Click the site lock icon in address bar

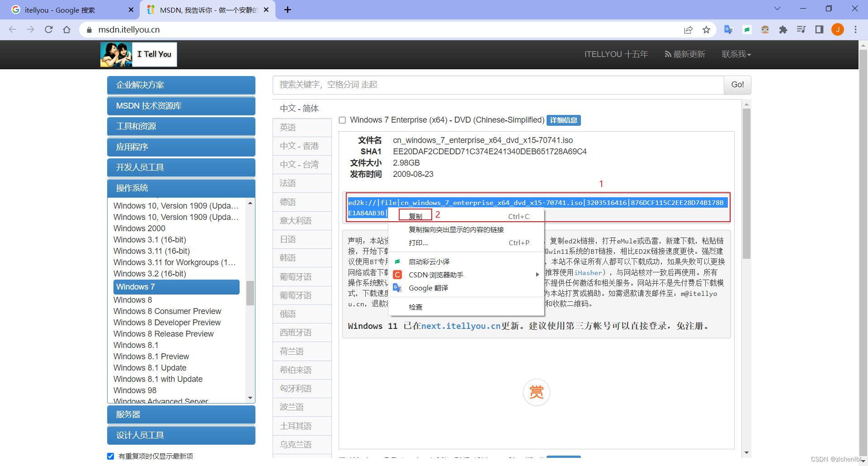(x=89, y=30)
